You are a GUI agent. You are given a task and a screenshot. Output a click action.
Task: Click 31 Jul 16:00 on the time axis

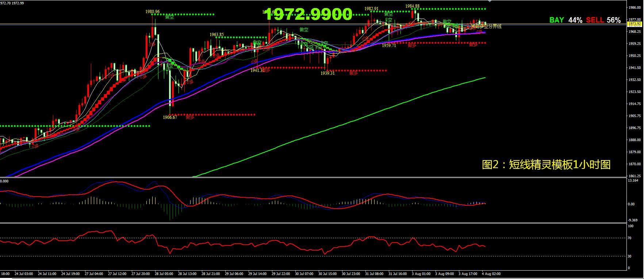(x=398, y=274)
